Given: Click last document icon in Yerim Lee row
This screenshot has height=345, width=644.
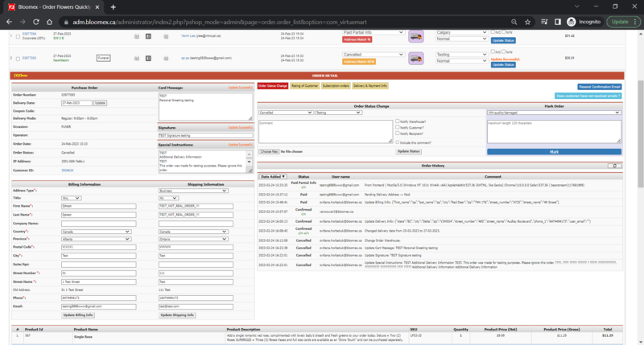Looking at the screenshot, I should tap(166, 36).
